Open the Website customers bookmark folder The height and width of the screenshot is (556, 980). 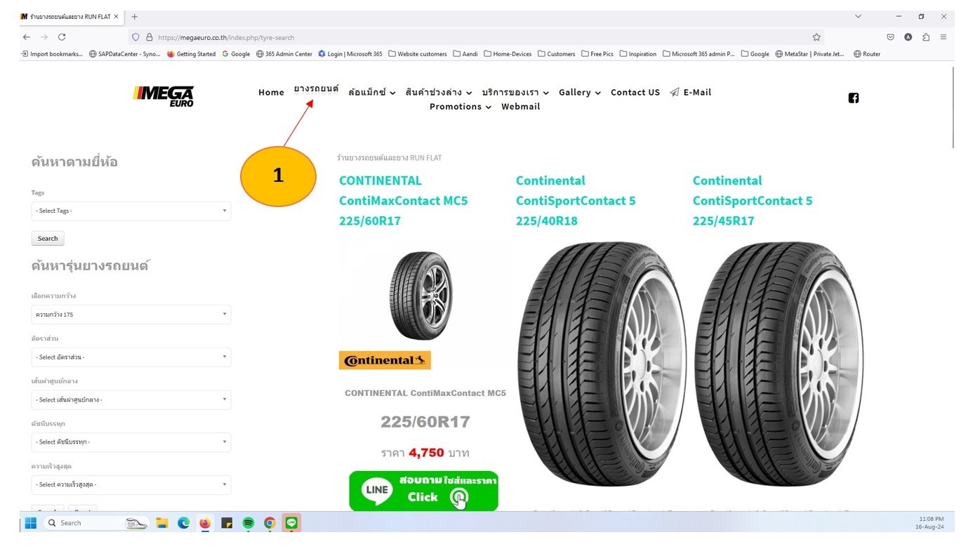(418, 54)
